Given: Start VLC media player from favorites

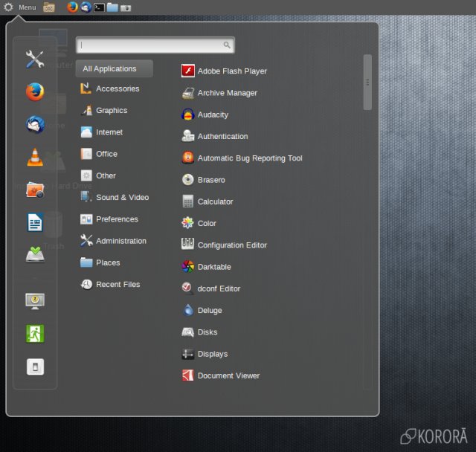Looking at the screenshot, I should pos(35,157).
